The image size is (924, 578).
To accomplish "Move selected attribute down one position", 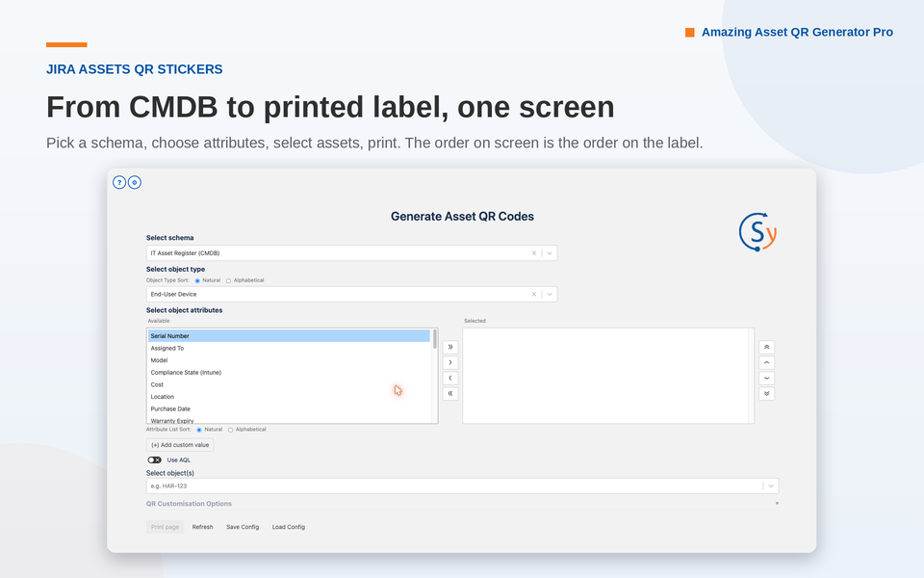I will [767, 378].
